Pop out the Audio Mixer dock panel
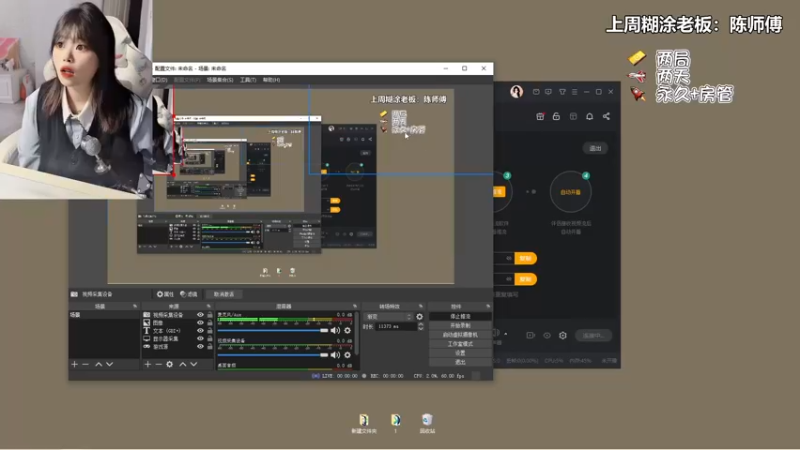 [x=355, y=306]
